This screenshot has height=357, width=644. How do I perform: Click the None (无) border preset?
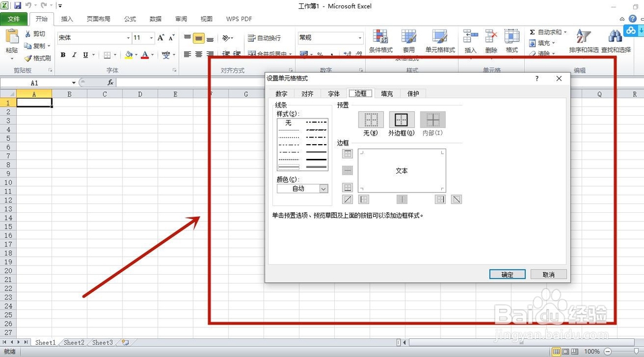point(371,120)
